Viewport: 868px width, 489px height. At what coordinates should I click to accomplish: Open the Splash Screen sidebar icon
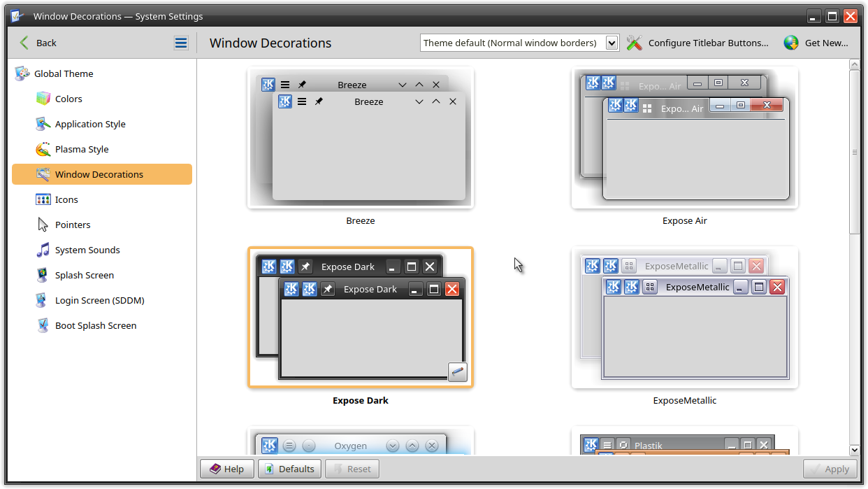pos(43,275)
